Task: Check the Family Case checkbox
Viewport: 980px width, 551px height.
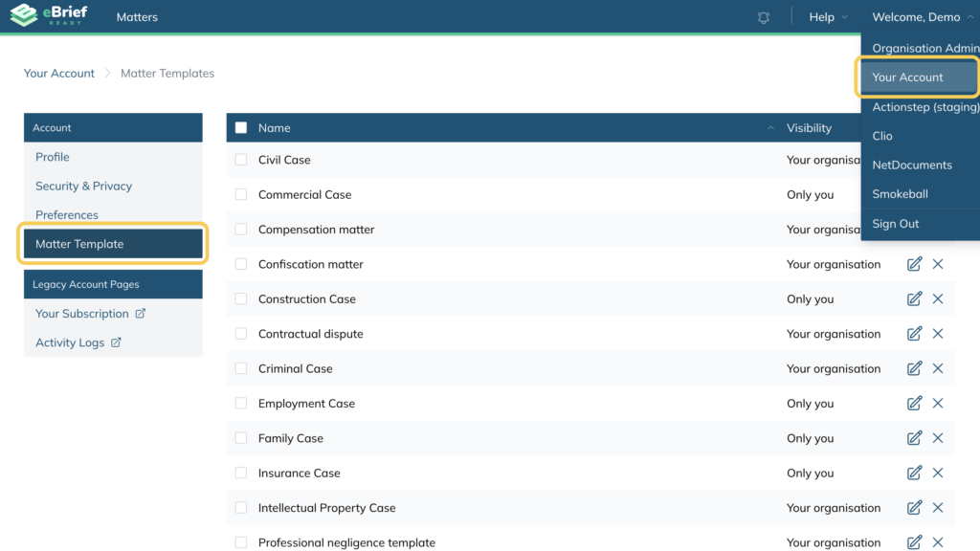Action: click(x=241, y=438)
